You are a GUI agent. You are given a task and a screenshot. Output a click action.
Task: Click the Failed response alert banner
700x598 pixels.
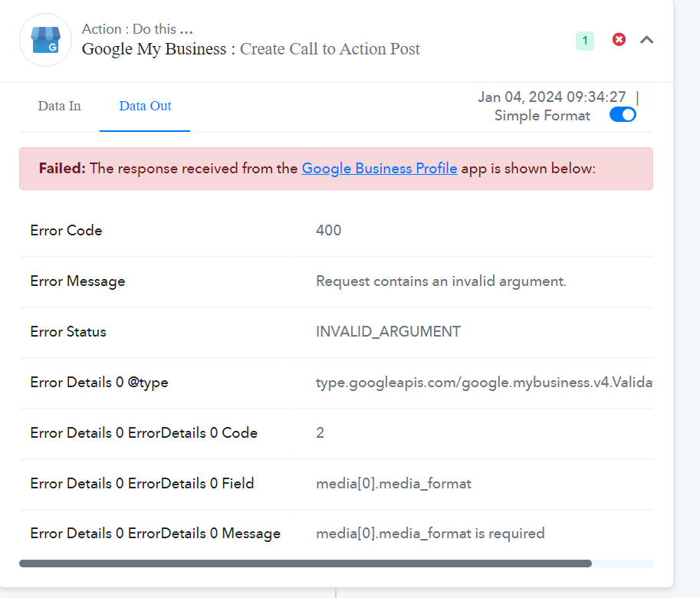click(336, 169)
